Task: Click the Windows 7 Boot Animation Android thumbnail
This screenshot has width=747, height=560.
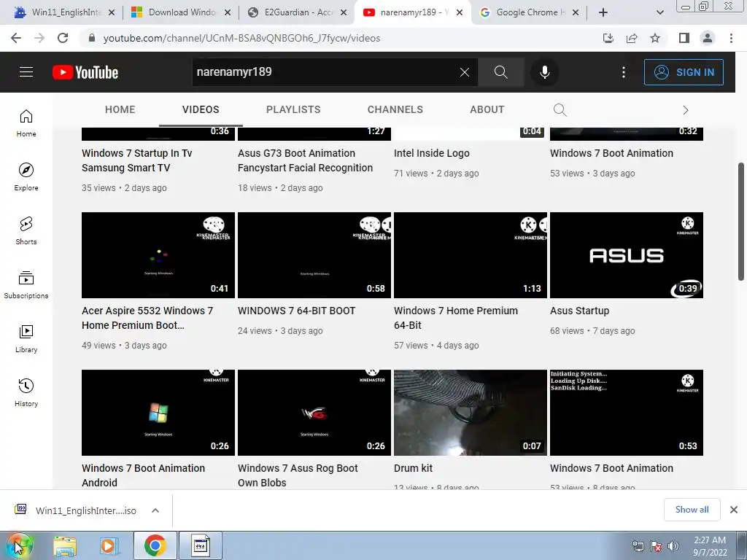Action: (x=158, y=413)
